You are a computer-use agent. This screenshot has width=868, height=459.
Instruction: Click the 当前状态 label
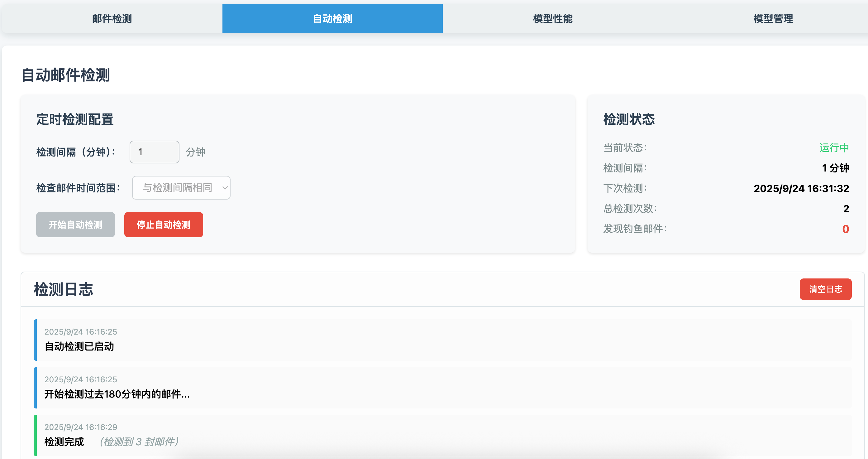(625, 148)
